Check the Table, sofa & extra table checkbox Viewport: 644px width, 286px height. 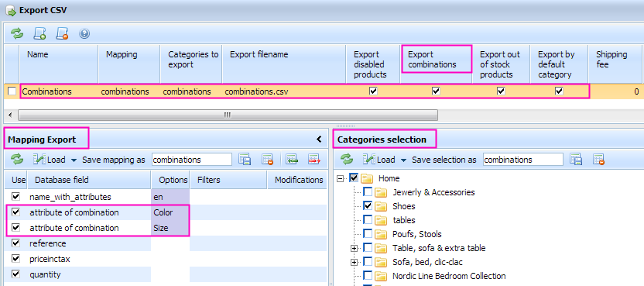368,248
